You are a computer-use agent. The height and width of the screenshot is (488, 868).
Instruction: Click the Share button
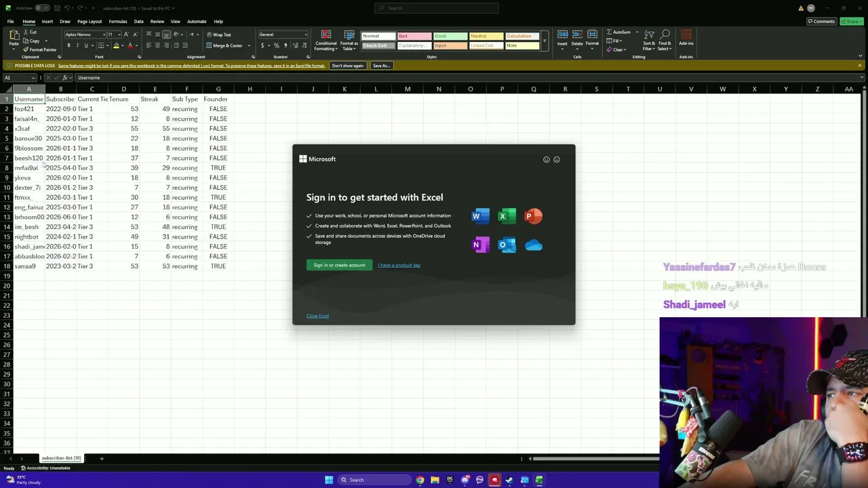point(850,21)
